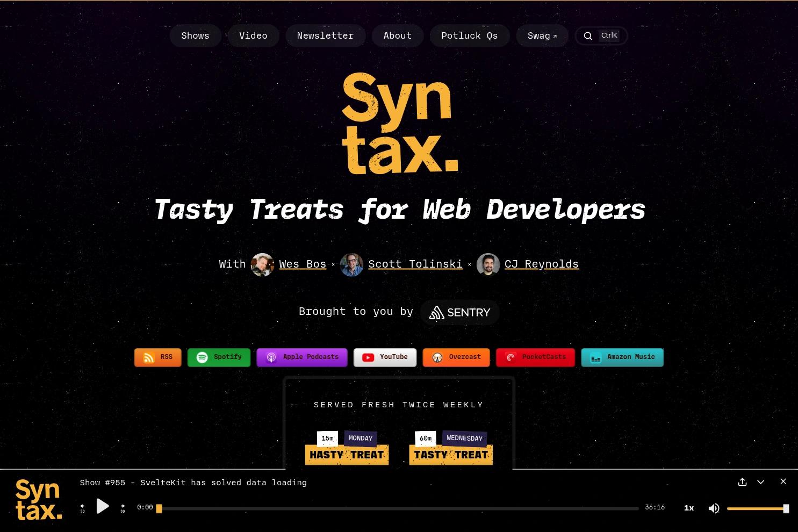Open search with the magnifier icon

click(x=588, y=36)
